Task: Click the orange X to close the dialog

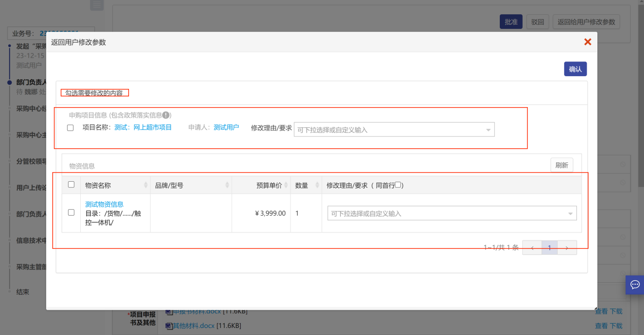Action: click(x=588, y=42)
